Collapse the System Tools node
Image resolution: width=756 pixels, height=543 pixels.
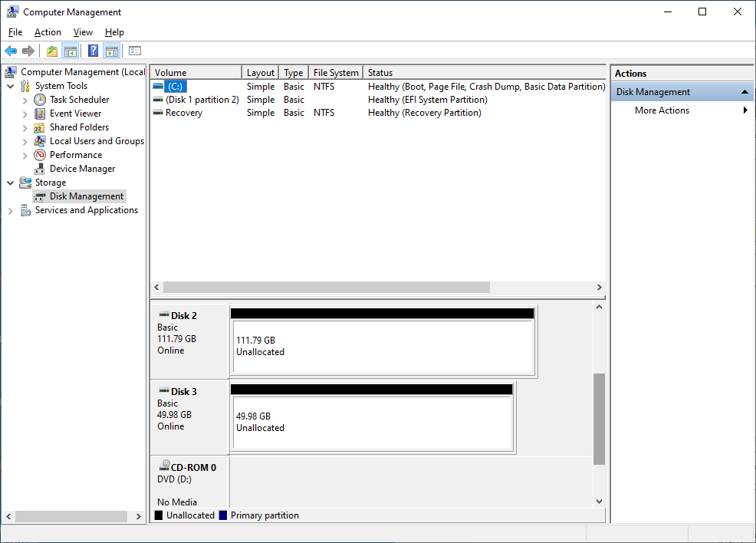click(10, 87)
